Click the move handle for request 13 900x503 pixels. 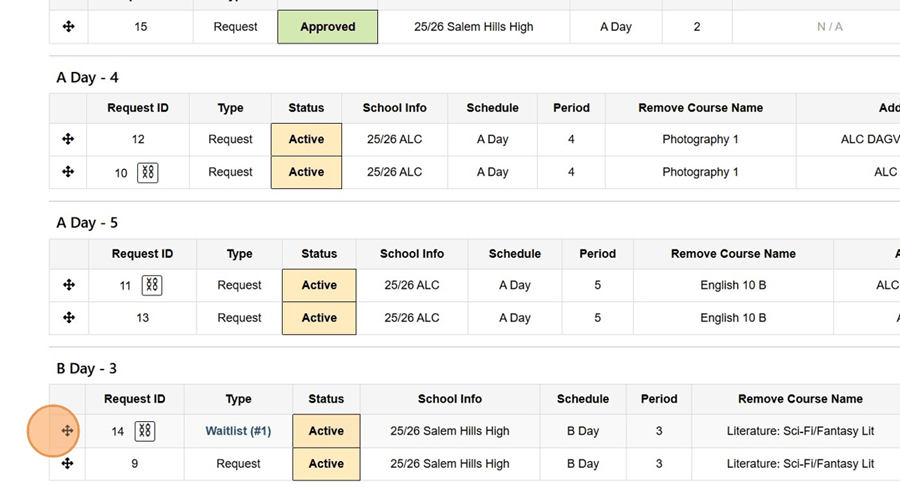coord(68,318)
